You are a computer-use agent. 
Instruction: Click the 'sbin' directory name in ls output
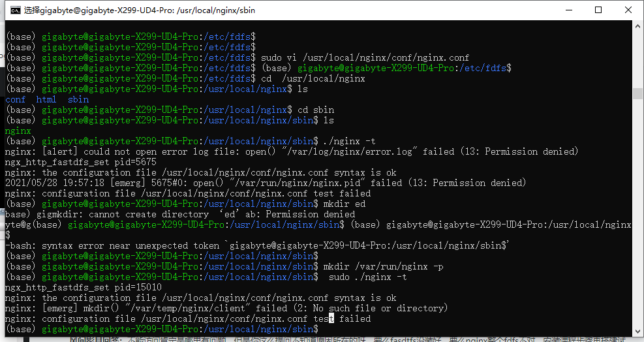(x=78, y=99)
